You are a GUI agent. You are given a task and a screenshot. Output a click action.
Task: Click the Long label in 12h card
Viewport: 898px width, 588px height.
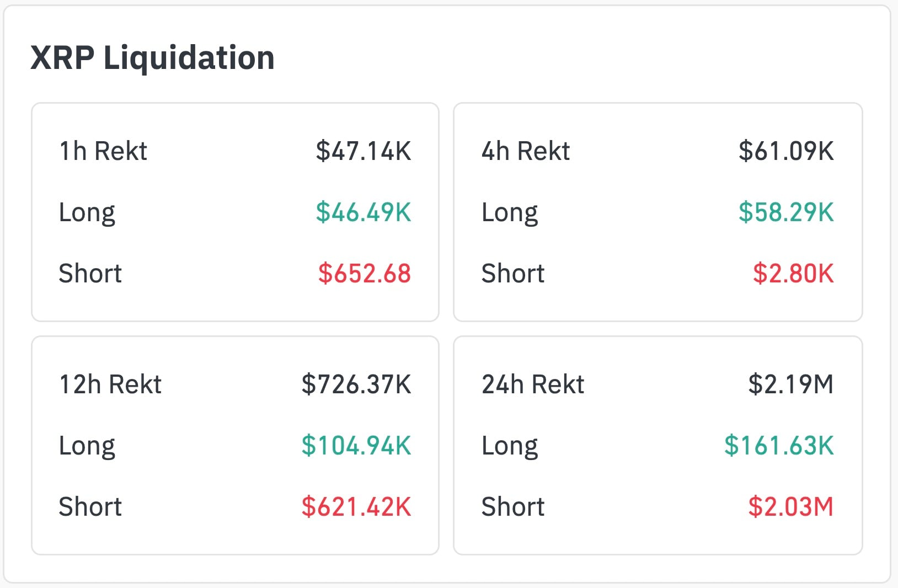(87, 446)
